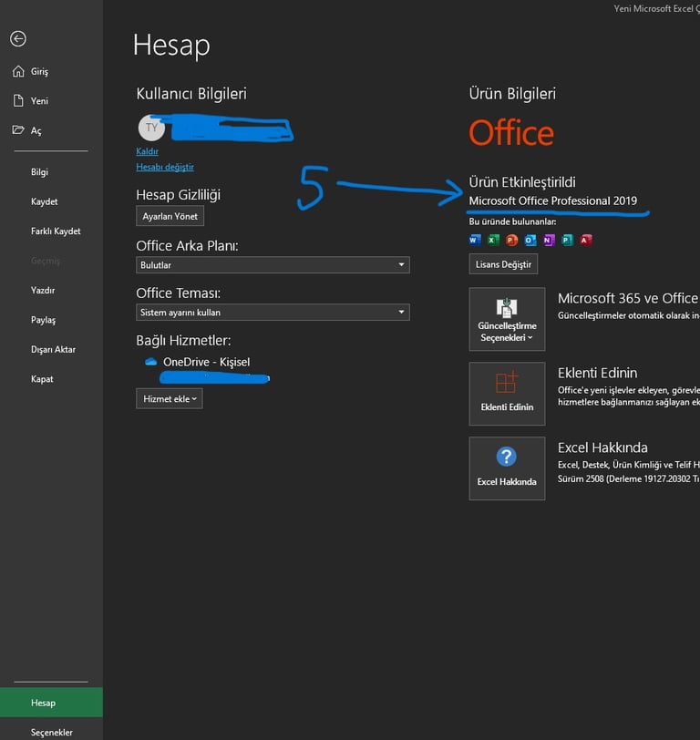This screenshot has width=700, height=740.
Task: Click the Excel Hakkında tile button
Action: [x=507, y=468]
